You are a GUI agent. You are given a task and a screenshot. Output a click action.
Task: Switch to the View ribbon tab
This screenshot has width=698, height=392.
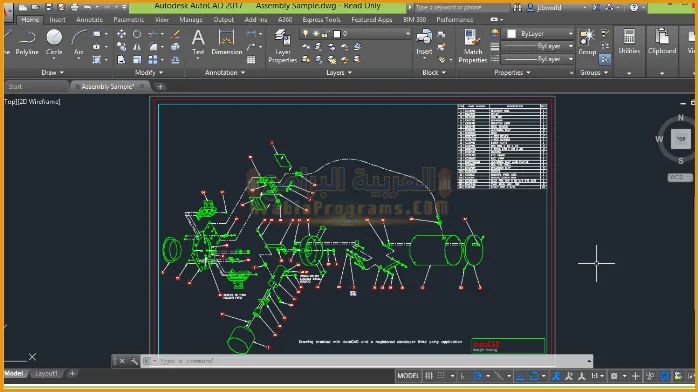point(162,20)
